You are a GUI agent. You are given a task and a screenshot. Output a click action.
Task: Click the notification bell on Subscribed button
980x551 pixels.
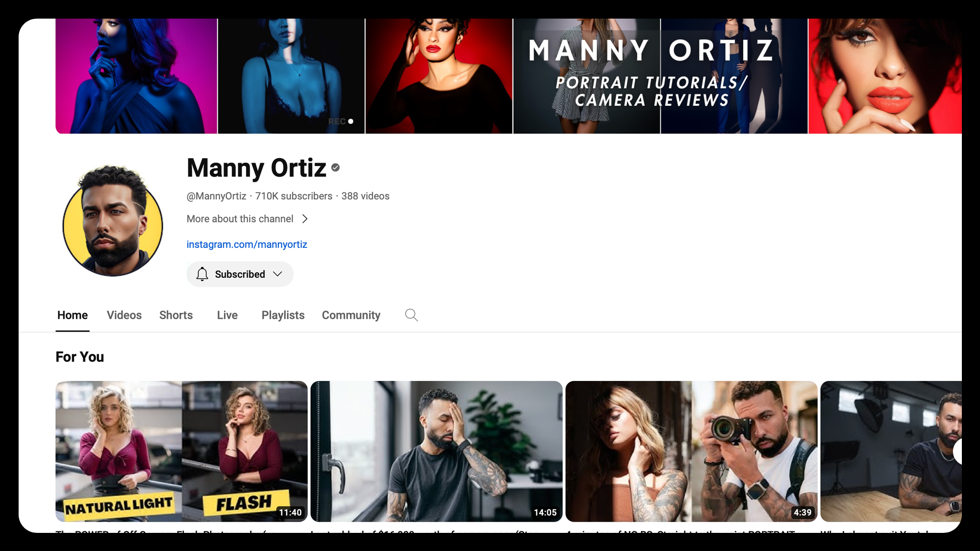point(202,274)
